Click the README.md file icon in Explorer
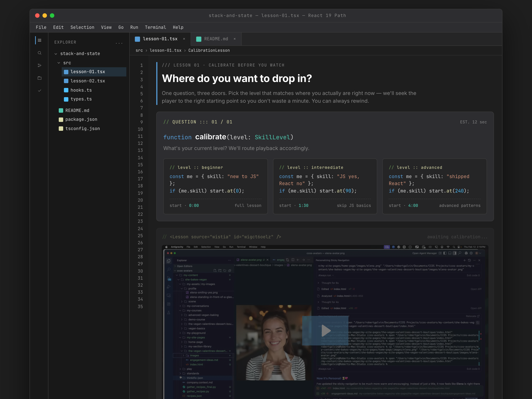532x399 pixels. click(x=61, y=110)
